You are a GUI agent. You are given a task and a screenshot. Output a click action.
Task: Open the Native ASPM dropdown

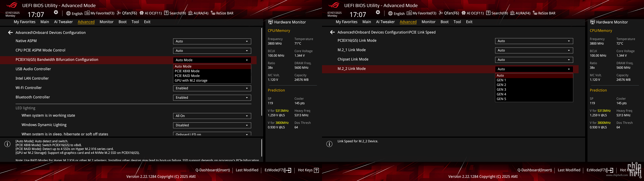coord(212,41)
